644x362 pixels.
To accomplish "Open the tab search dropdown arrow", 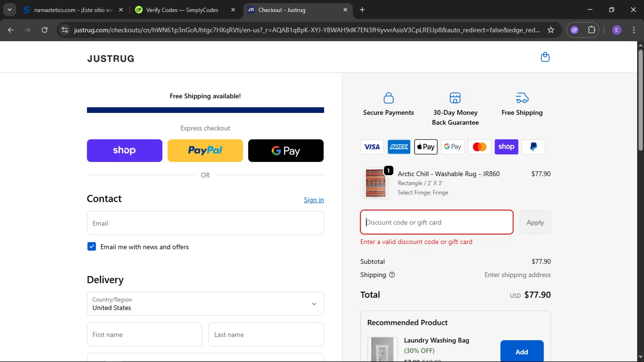I will (9, 9).
